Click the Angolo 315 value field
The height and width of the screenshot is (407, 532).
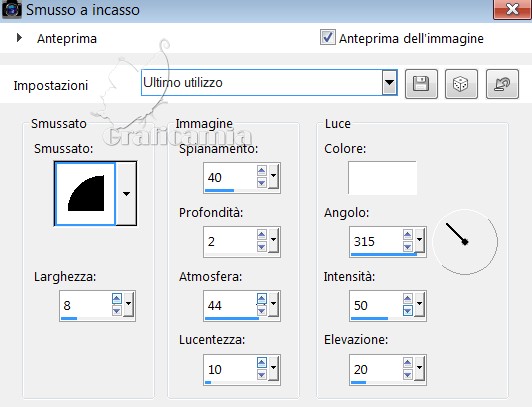coord(376,241)
